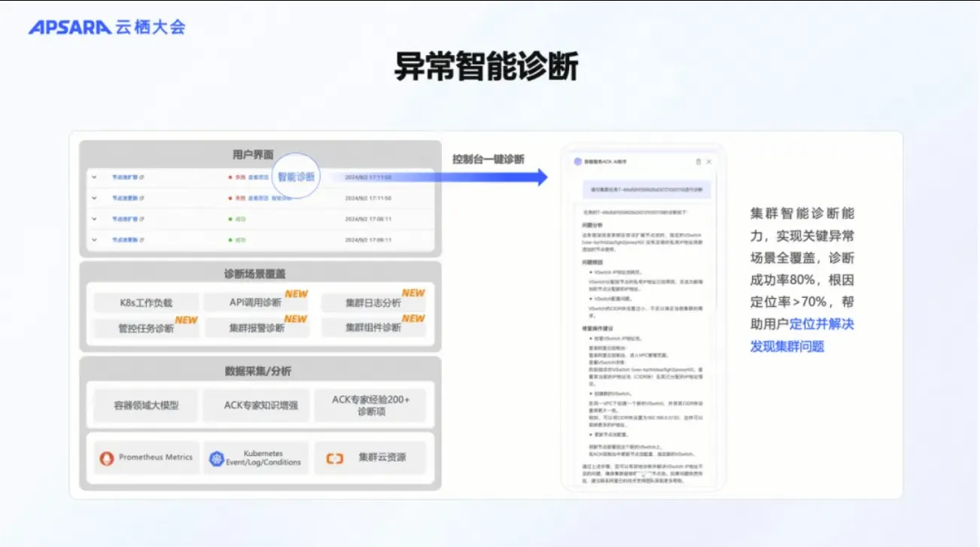
Task: Click 查看原因 in the failed 节点池扩容 row
Action: coord(258,178)
